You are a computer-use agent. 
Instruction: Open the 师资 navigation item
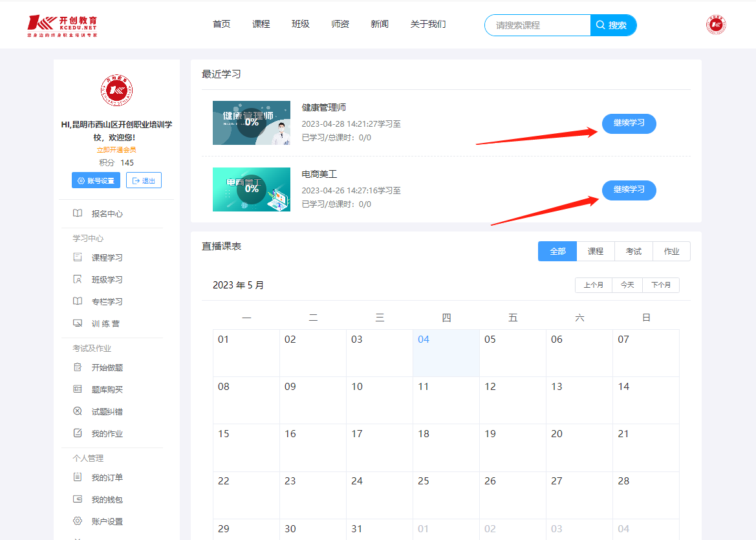click(x=340, y=24)
